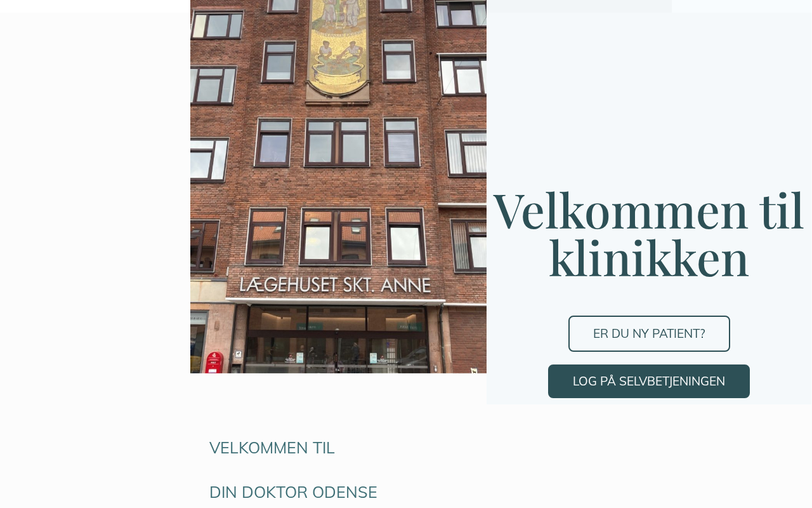Click the red mailbox in the photo
This screenshot has width=812, height=508.
pos(214,363)
